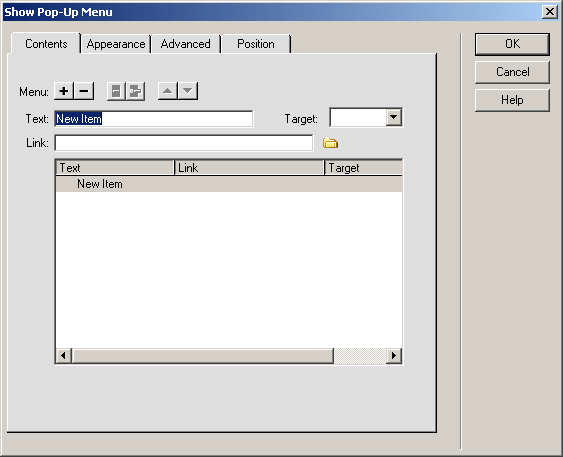Click the Cancel button

[512, 72]
